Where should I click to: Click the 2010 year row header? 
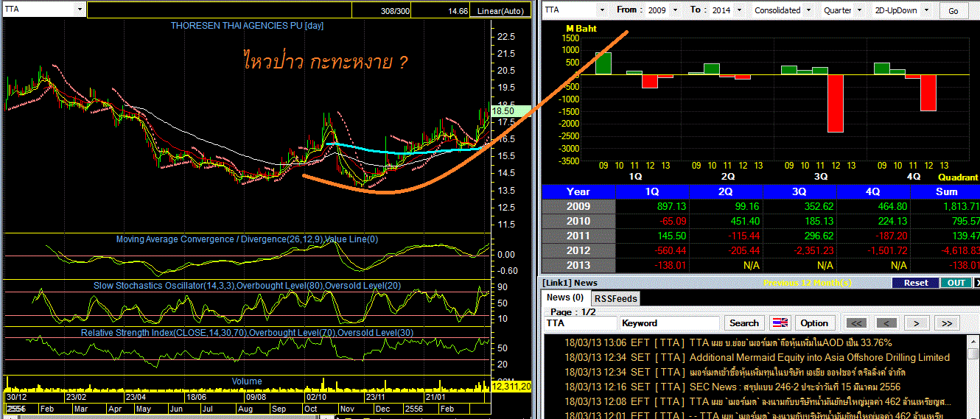(578, 221)
